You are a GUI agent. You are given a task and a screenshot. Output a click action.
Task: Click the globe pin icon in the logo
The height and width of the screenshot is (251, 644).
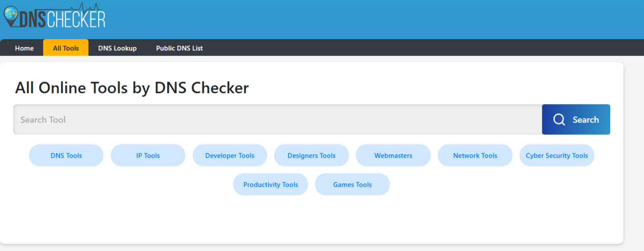tap(11, 14)
